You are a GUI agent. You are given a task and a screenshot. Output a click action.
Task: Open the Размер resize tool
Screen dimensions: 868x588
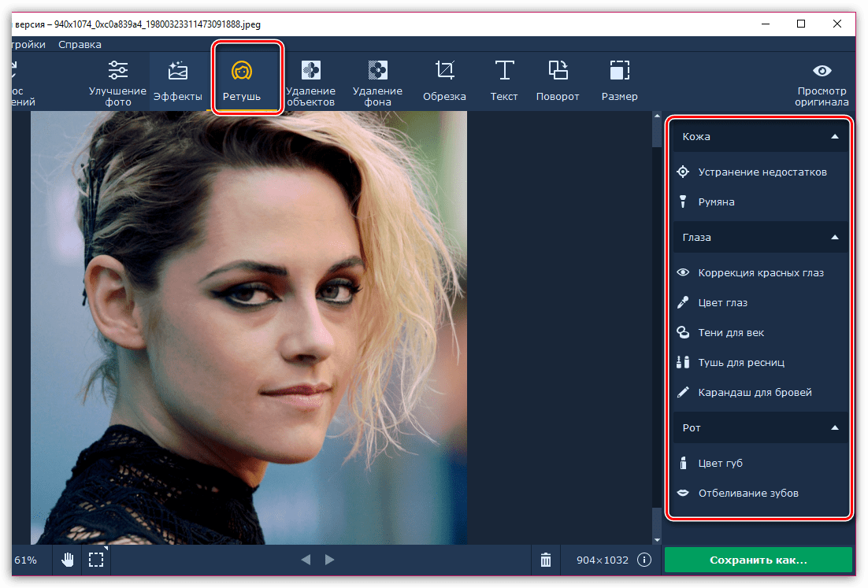click(619, 82)
